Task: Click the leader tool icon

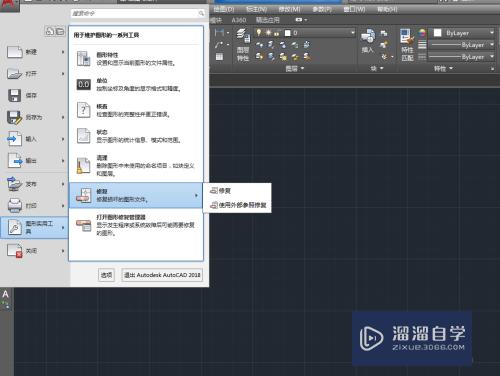Action: pos(219,45)
